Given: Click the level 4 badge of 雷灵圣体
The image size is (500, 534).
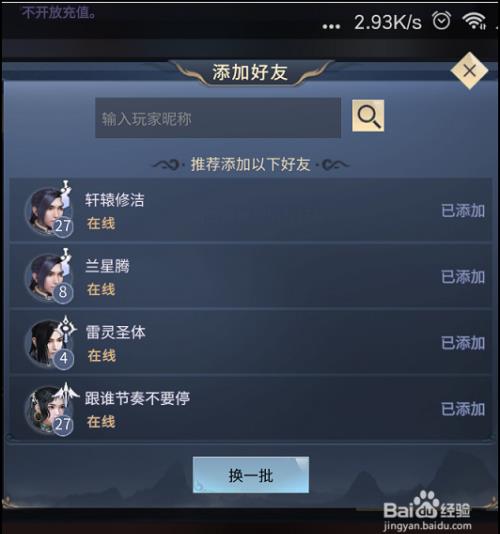Looking at the screenshot, I should click(x=63, y=359).
